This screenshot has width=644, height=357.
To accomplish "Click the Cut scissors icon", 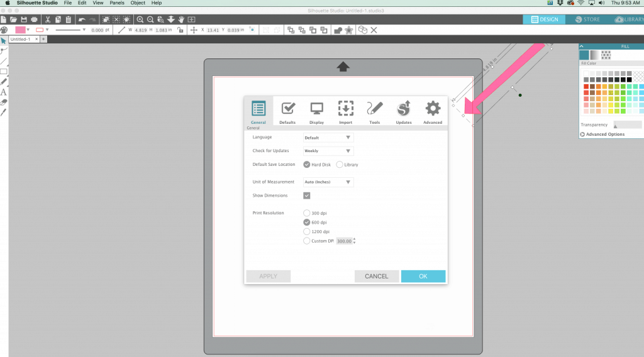I will tap(48, 19).
